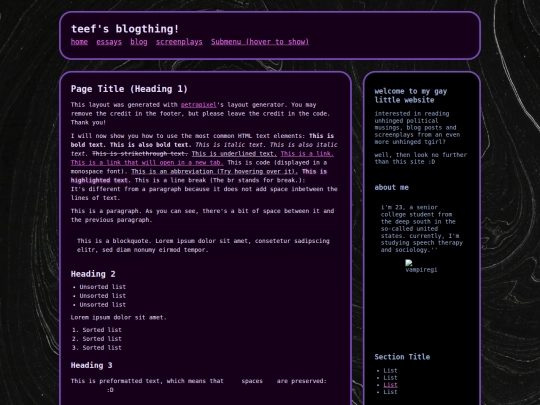Screen dimensions: 540x405
Task: Click 'welcome to my gay little website' heading
Action: tap(411, 96)
